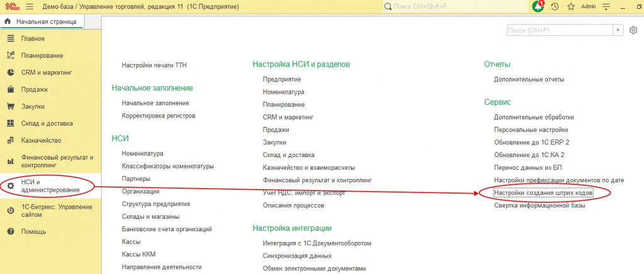Click the Главное section icon
644x274 pixels.
point(11,38)
